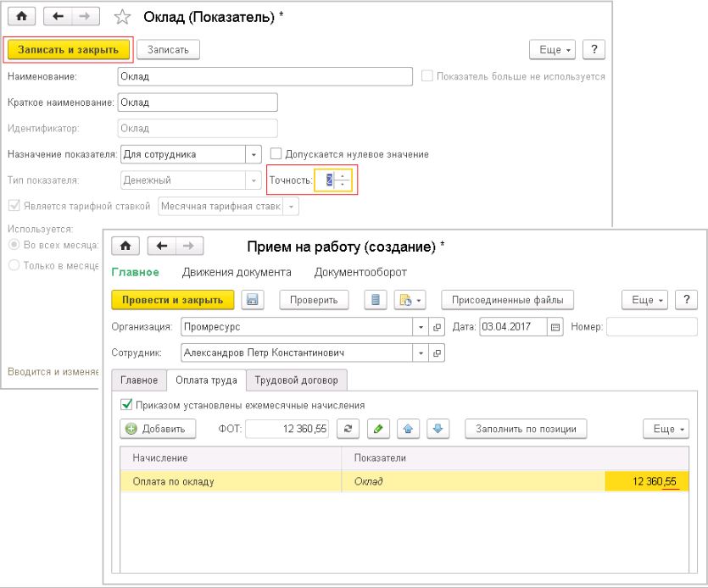Click the 'Заполнить по позиции' button
The width and height of the screenshot is (708, 588).
tap(526, 429)
